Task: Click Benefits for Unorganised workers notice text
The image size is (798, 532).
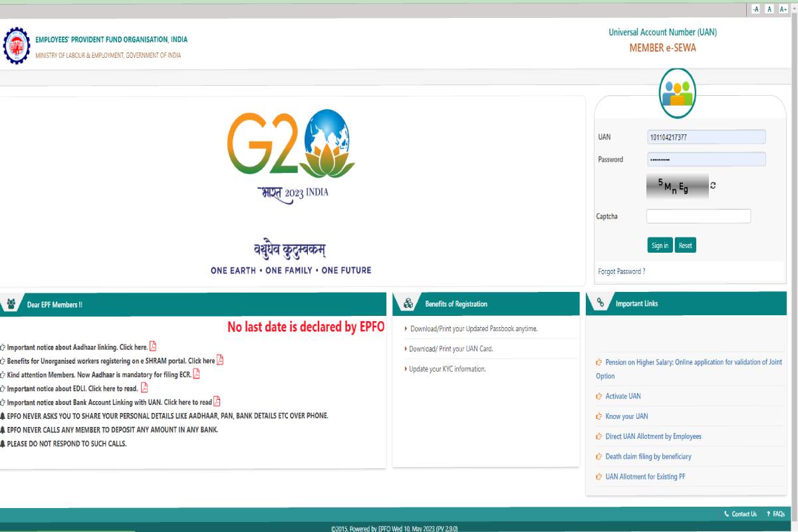Action: [x=111, y=361]
